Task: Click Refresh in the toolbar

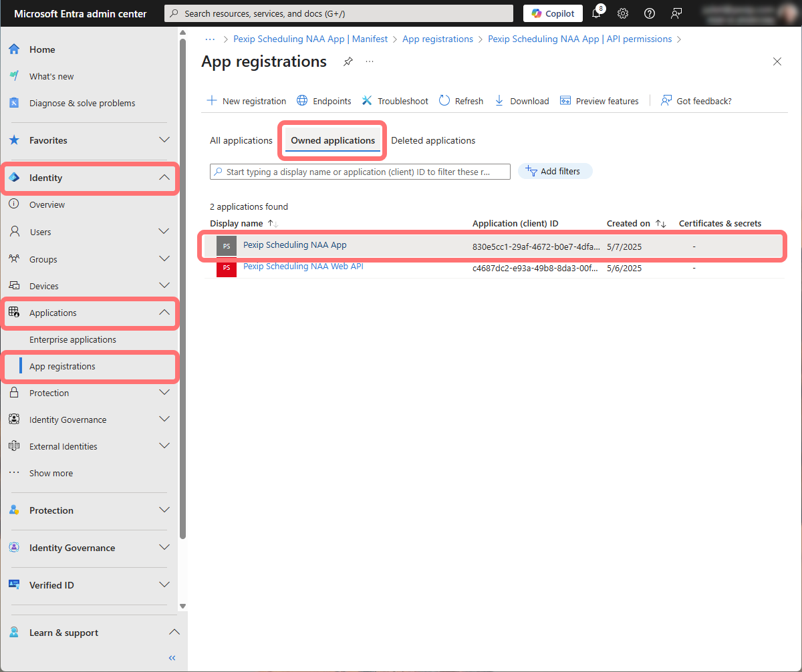Action: tap(460, 101)
